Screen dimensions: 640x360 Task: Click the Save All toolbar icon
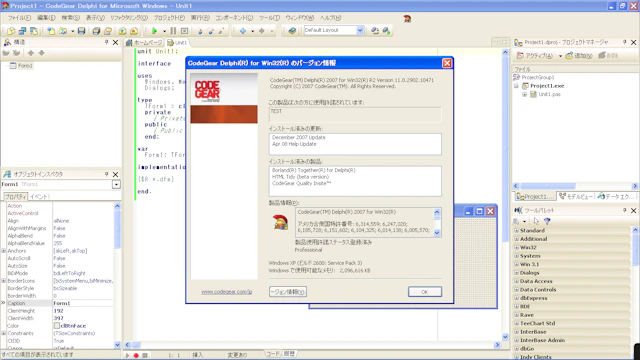[96, 31]
